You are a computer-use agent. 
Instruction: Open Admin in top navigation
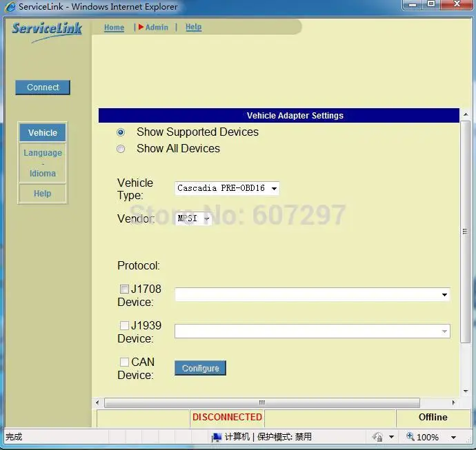click(x=157, y=28)
